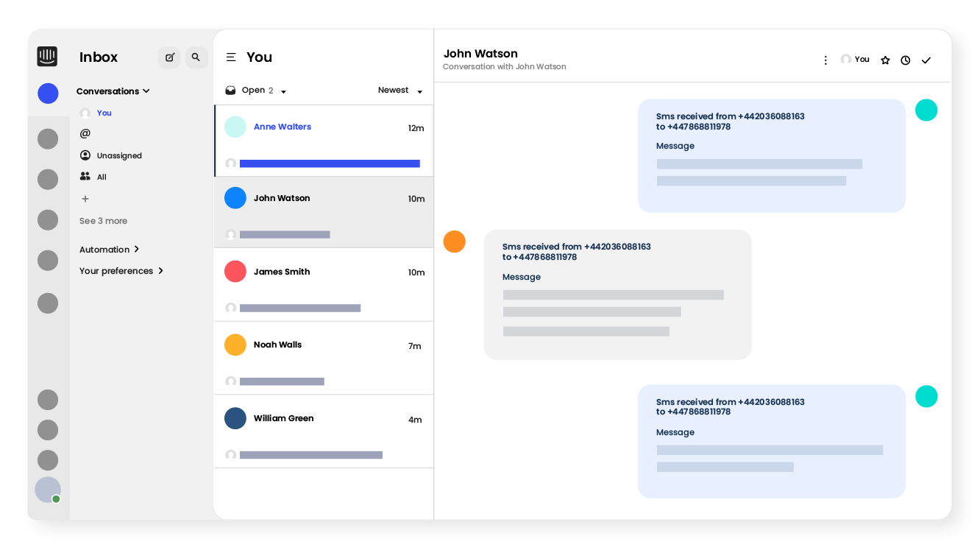Click the plus icon under All

pyautogui.click(x=85, y=199)
